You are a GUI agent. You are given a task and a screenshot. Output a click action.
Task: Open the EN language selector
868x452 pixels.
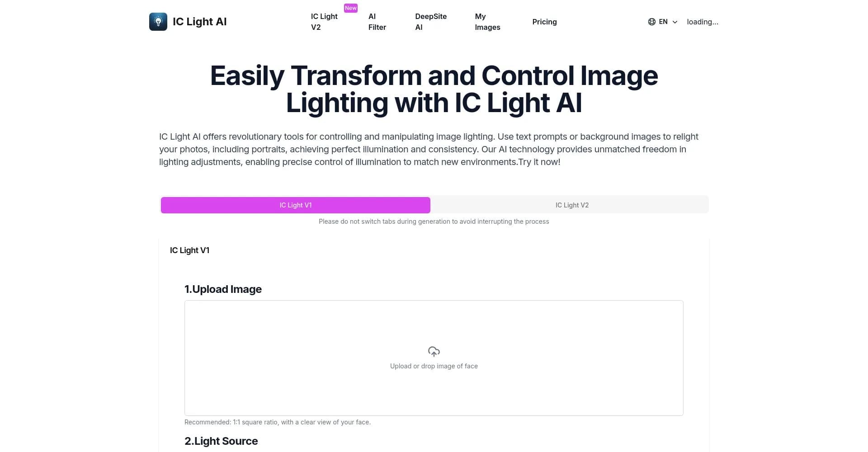tap(663, 22)
